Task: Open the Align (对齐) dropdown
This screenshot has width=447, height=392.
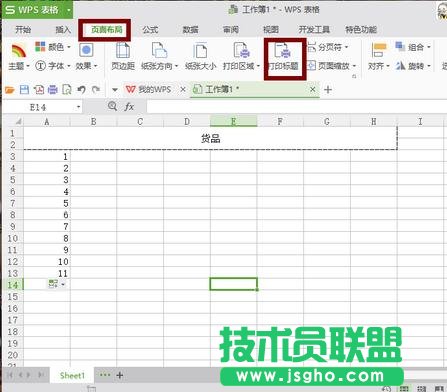Action: pos(379,57)
